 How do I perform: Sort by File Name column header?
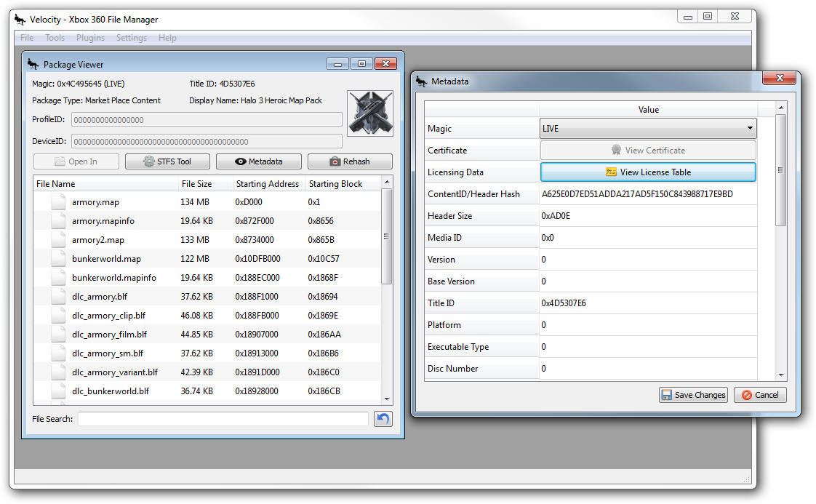pos(105,184)
